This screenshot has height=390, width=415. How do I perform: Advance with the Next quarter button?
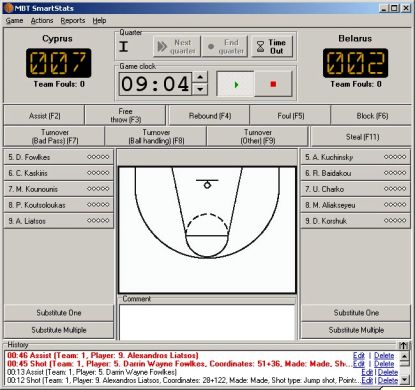click(177, 47)
